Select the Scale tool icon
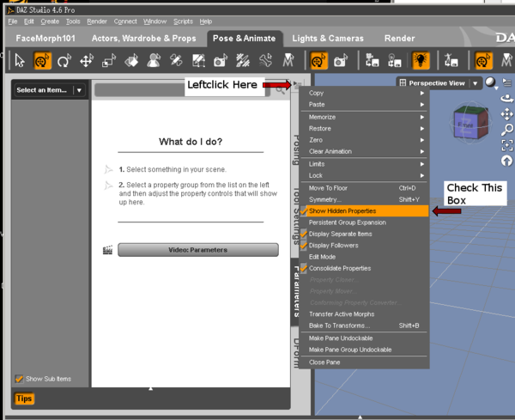Viewport: 515px width, 420px height. coord(109,61)
